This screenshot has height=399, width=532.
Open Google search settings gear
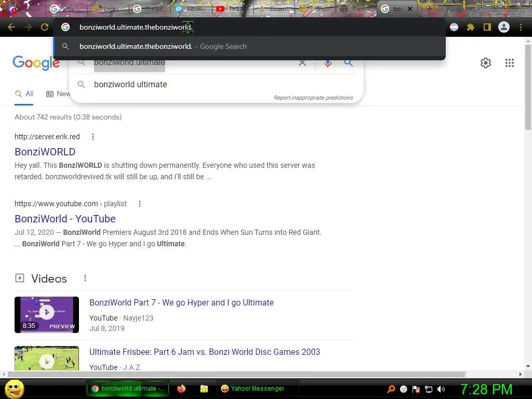486,63
